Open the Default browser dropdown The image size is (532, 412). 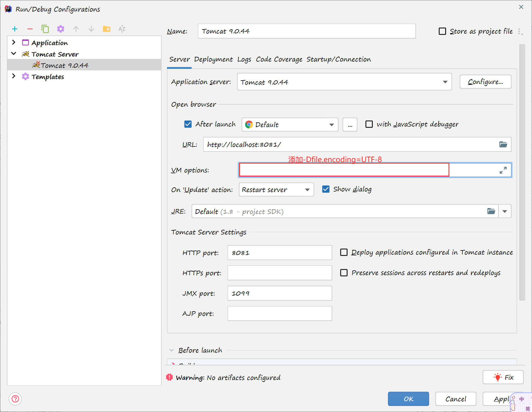click(290, 125)
